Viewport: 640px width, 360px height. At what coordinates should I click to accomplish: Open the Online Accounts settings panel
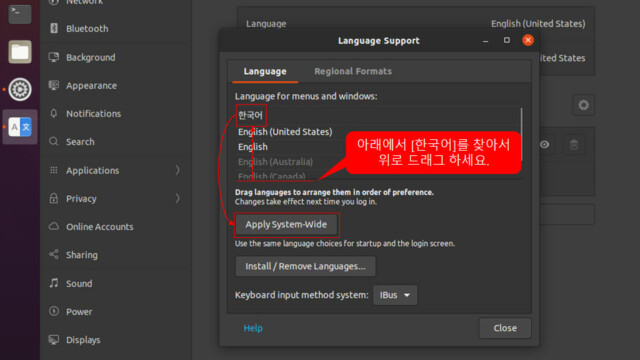[x=116, y=227]
